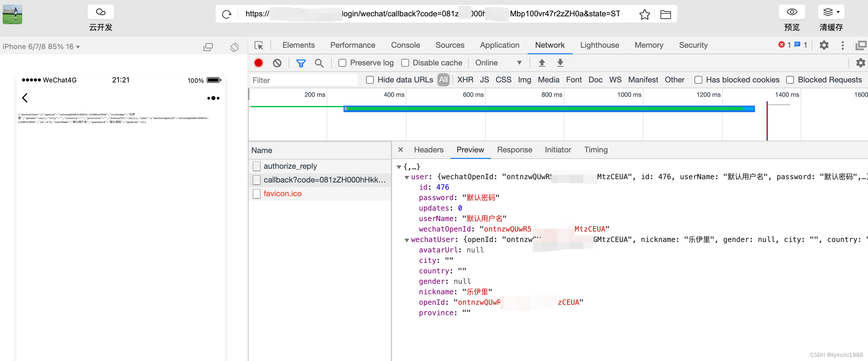Screen dimensions: 868x361
Task: Open the Online throttling dropdown
Action: pyautogui.click(x=498, y=63)
